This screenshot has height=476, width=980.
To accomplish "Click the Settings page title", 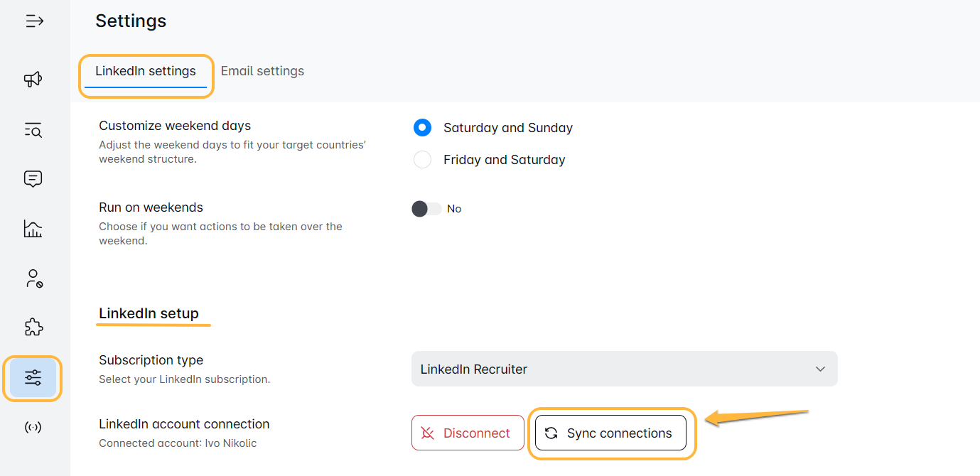I will pos(131,21).
